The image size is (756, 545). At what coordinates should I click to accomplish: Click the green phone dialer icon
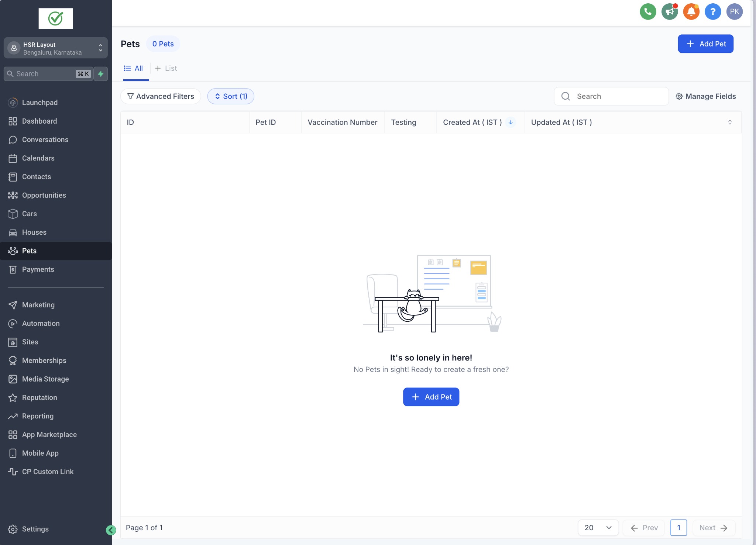648,12
